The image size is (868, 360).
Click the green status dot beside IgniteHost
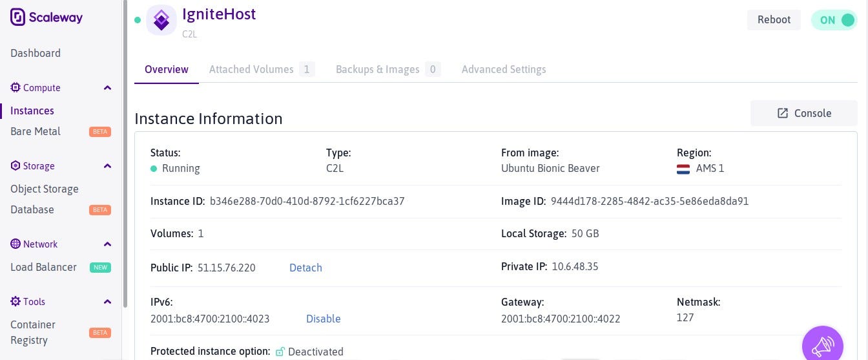[x=138, y=20]
